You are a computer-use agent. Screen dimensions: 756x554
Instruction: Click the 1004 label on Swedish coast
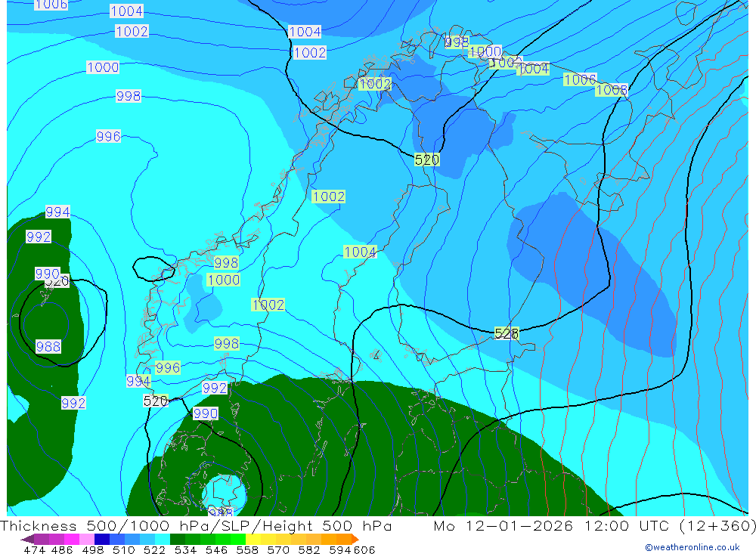[x=360, y=252]
